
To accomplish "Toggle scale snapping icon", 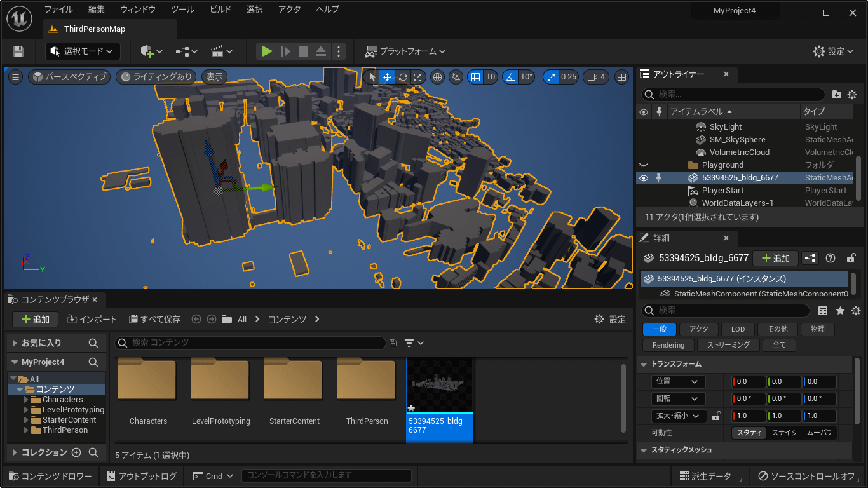I will [x=551, y=77].
